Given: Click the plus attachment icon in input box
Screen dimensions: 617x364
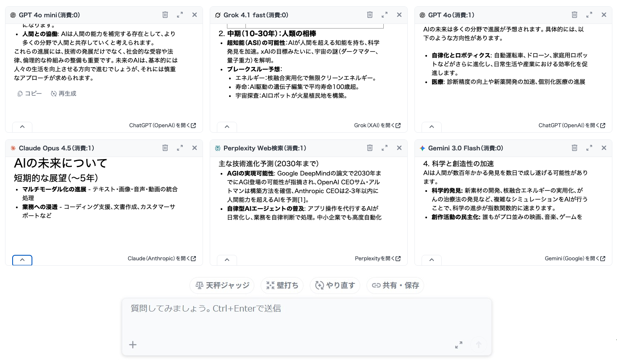Looking at the screenshot, I should click(x=133, y=345).
